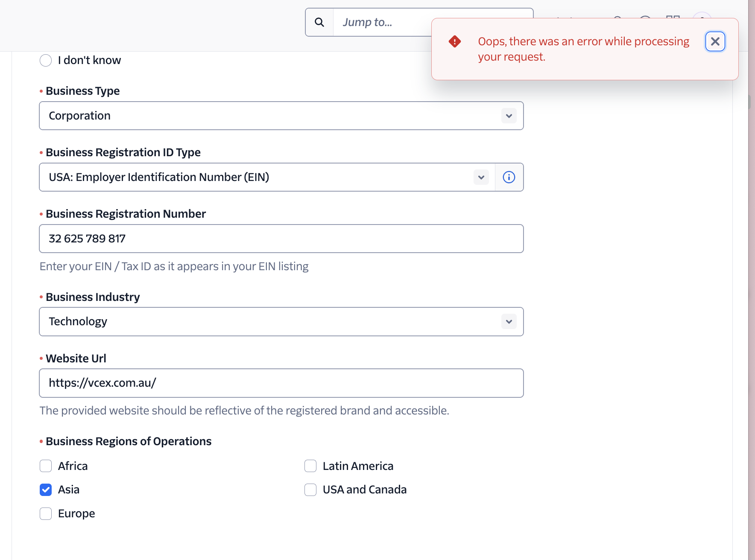
Task: Click the search magnifier icon
Action: coord(319,22)
